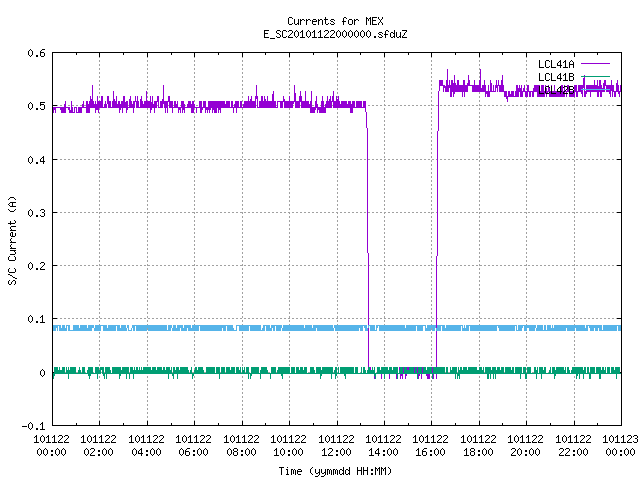Click the x-axis label 'Time (yymmdd HH:MM)'
The height and width of the screenshot is (480, 640).
pyautogui.click(x=335, y=471)
